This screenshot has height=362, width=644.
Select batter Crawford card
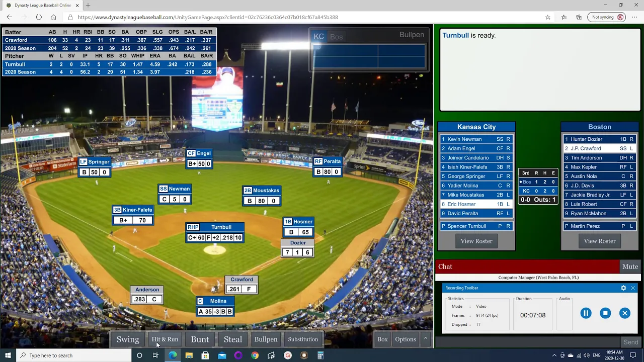click(242, 284)
